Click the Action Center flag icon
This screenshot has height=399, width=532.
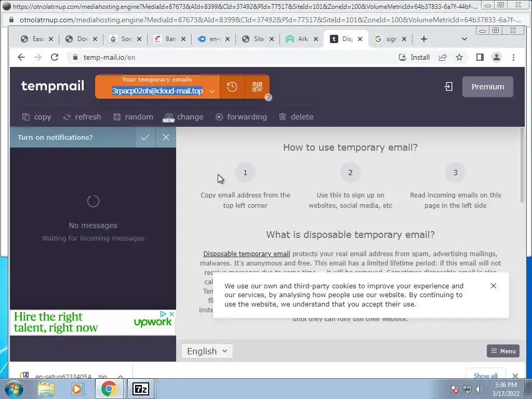point(454,389)
